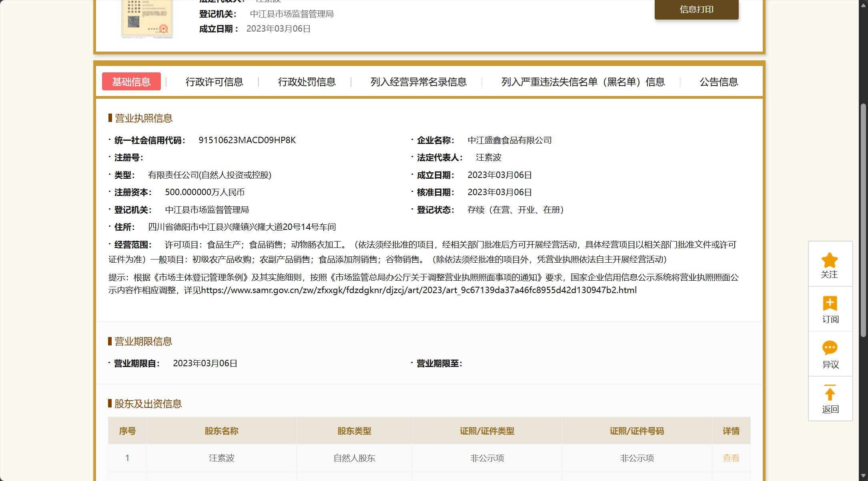Click scrollbar up arrow at top right
Viewport: 868px width, 481px height.
863,5
